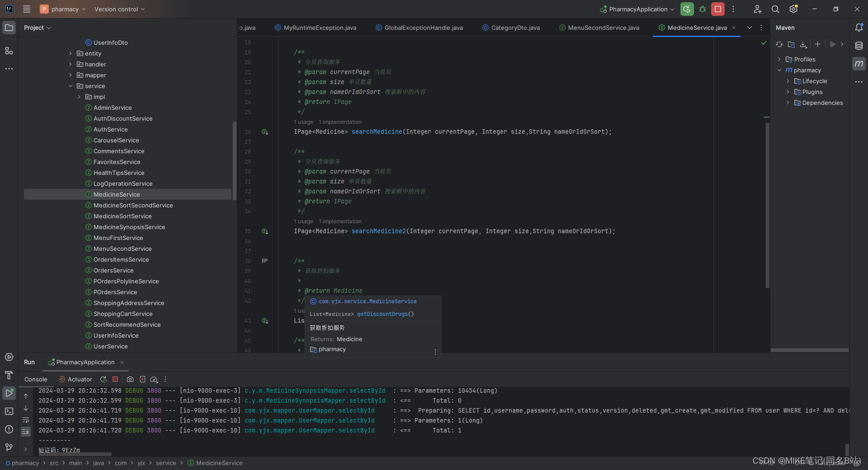Open the Structure tool window icon
Image resolution: width=868 pixels, height=470 pixels.
(x=9, y=51)
